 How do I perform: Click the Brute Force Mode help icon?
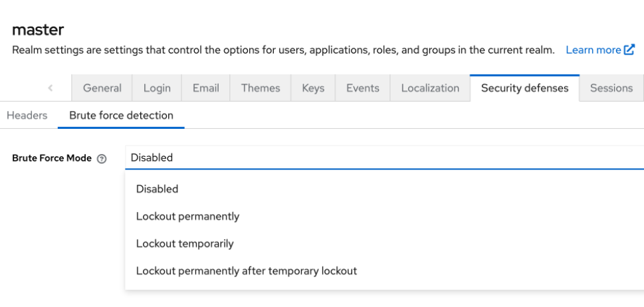[x=102, y=159]
